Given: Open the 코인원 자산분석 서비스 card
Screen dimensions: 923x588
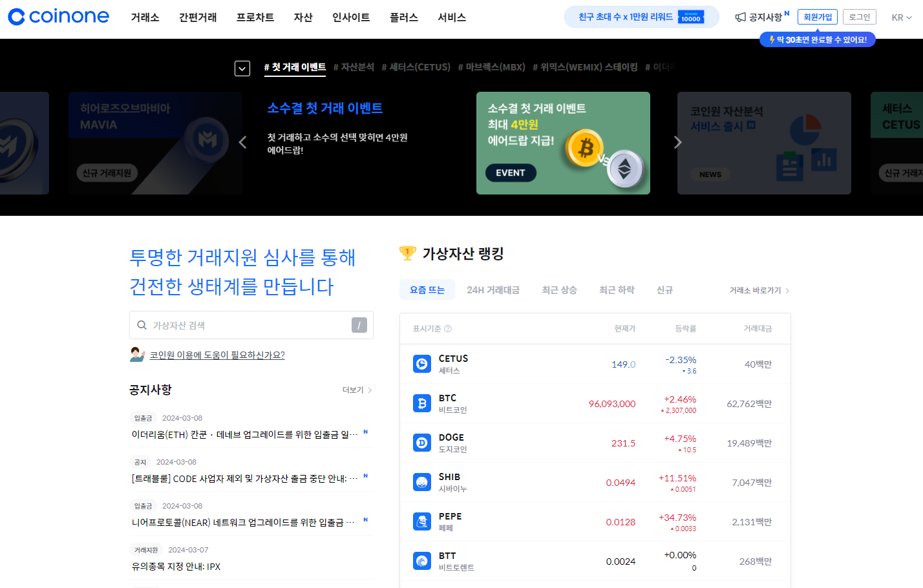Looking at the screenshot, I should 764,143.
